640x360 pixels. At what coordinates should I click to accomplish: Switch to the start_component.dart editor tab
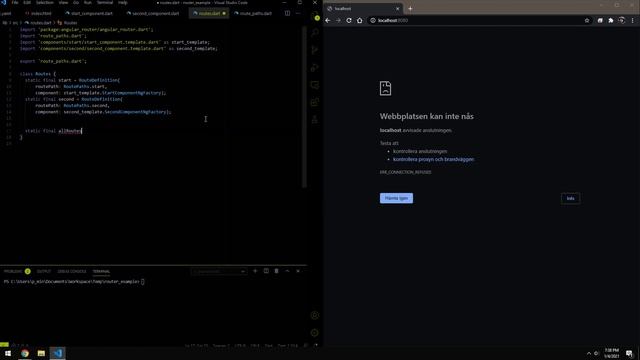[89, 13]
